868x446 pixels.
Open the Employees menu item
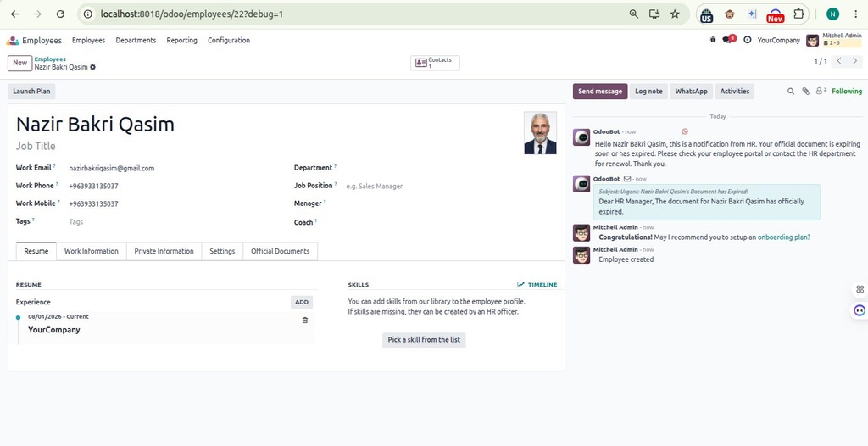point(88,41)
